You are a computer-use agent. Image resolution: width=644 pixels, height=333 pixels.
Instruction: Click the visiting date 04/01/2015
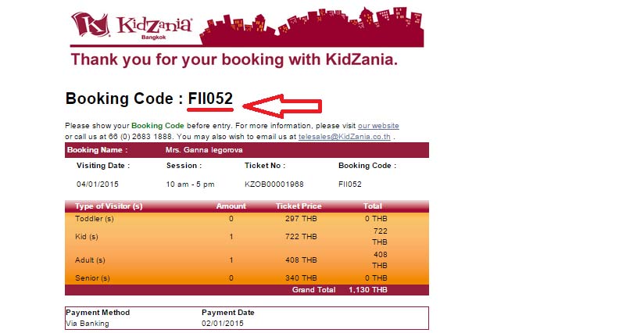tap(98, 184)
